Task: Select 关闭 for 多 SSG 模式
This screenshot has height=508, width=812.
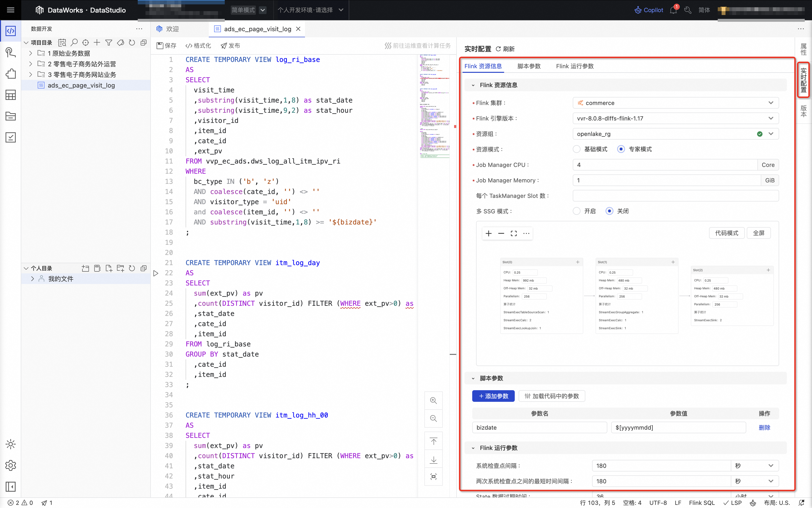Action: point(609,211)
